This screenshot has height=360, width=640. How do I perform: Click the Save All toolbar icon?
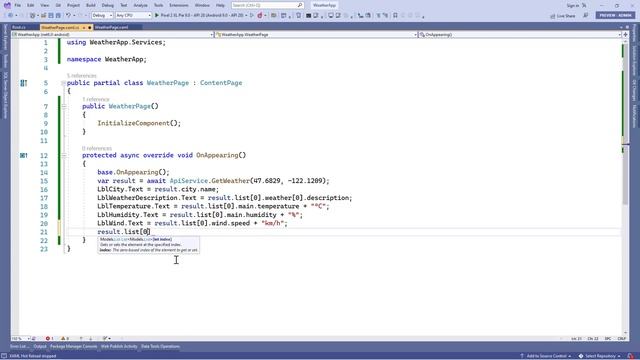[58, 16]
